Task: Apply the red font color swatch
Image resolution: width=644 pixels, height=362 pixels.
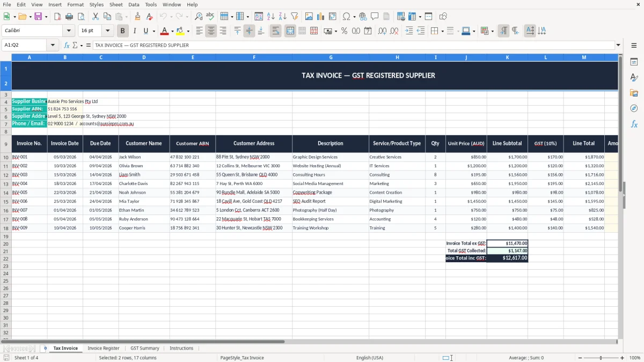Action: tap(165, 31)
